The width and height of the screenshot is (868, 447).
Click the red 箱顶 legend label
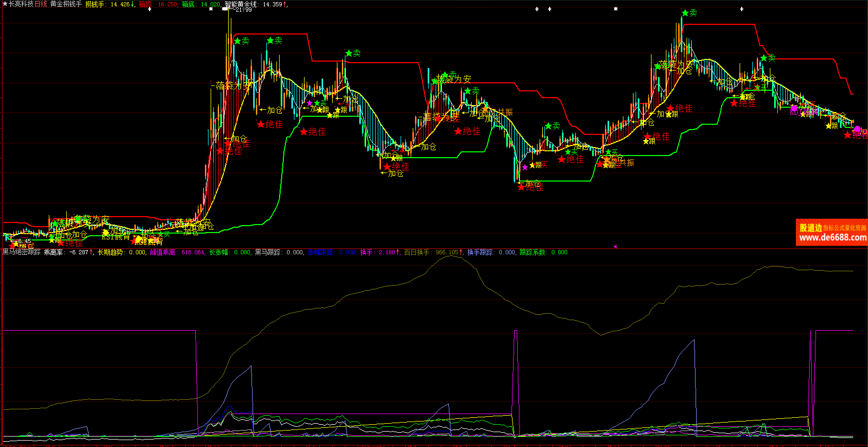click(145, 4)
